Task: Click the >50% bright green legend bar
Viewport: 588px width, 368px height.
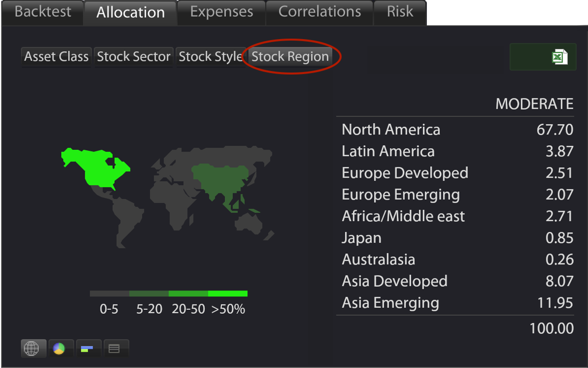Action: pyautogui.click(x=228, y=294)
